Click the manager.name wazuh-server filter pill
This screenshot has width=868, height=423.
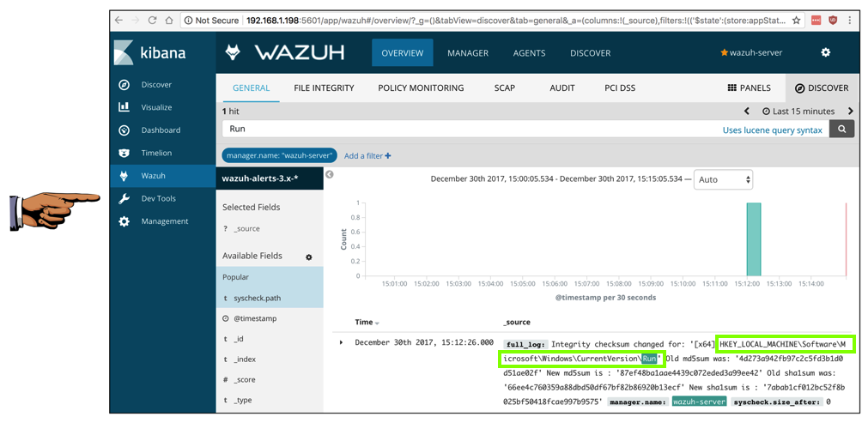pos(280,155)
